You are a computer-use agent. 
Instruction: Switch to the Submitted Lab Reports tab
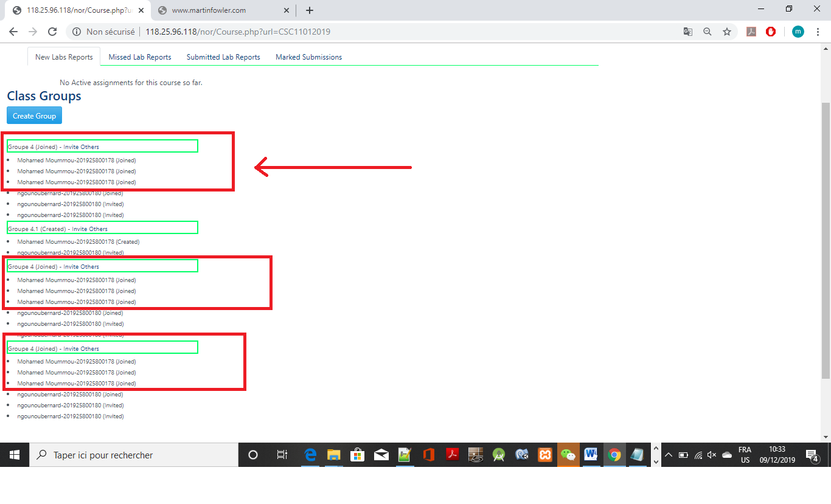(x=223, y=57)
